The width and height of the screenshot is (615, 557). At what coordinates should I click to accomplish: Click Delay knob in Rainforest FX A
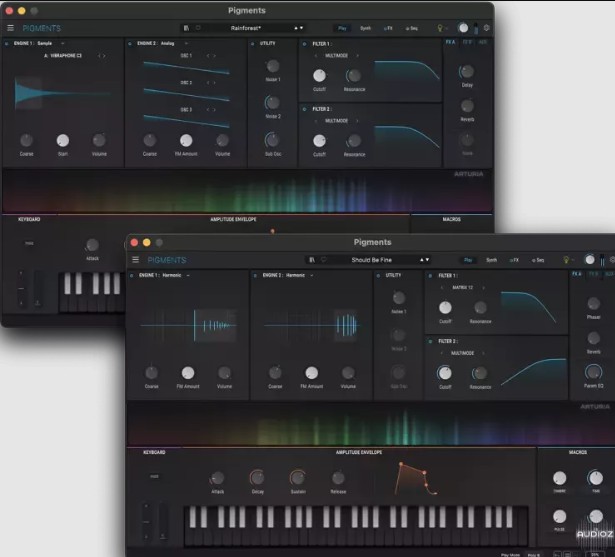(x=467, y=71)
